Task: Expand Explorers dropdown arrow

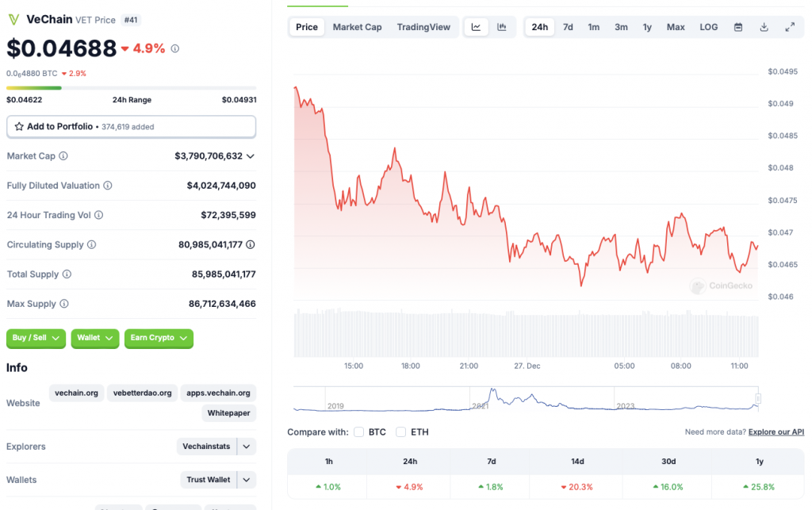Action: (x=247, y=447)
